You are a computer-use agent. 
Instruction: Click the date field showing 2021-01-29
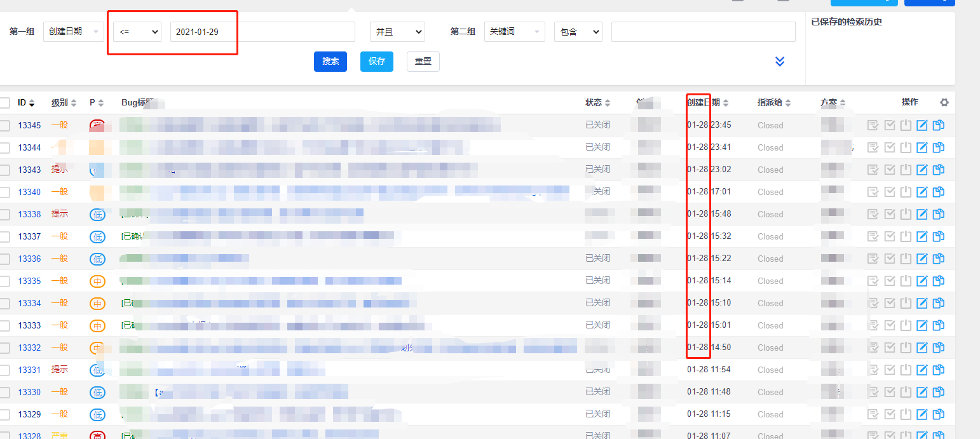(262, 32)
